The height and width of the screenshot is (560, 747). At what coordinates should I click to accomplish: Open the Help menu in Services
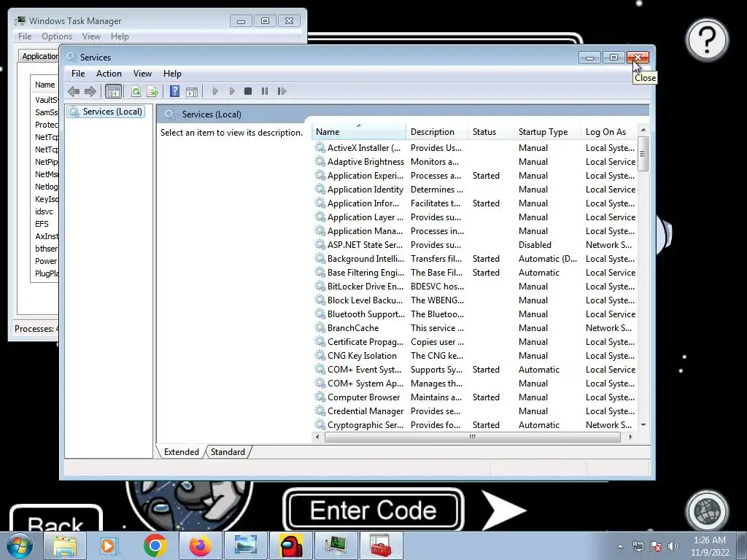pyautogui.click(x=172, y=74)
